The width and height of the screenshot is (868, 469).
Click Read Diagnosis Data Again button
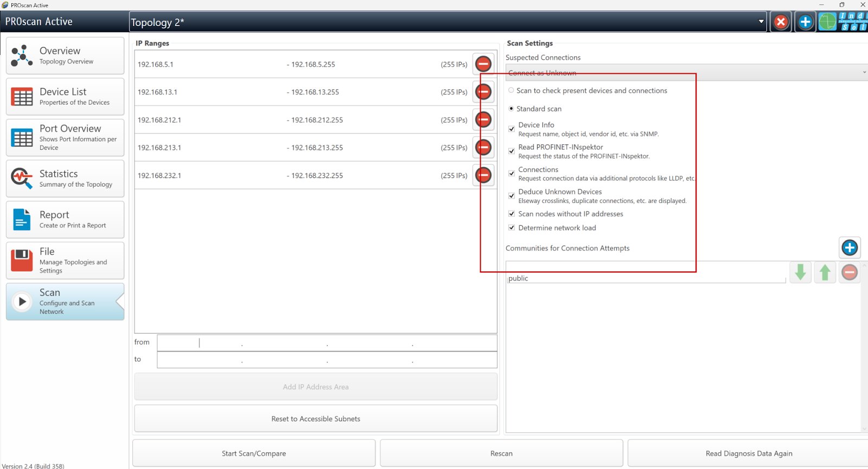click(x=749, y=453)
